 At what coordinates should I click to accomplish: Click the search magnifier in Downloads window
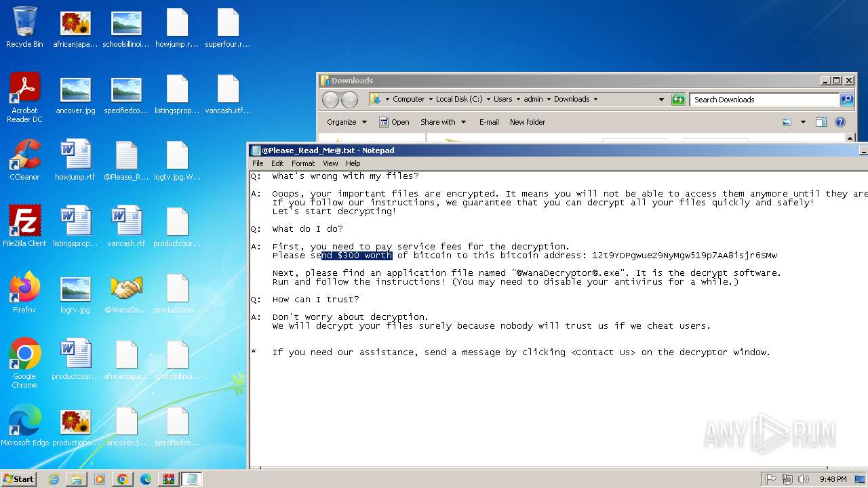[847, 100]
